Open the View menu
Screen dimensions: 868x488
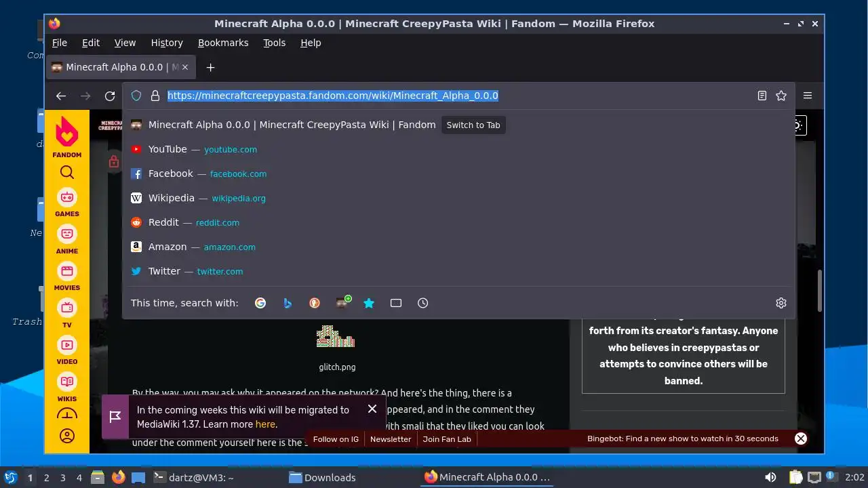pos(125,43)
